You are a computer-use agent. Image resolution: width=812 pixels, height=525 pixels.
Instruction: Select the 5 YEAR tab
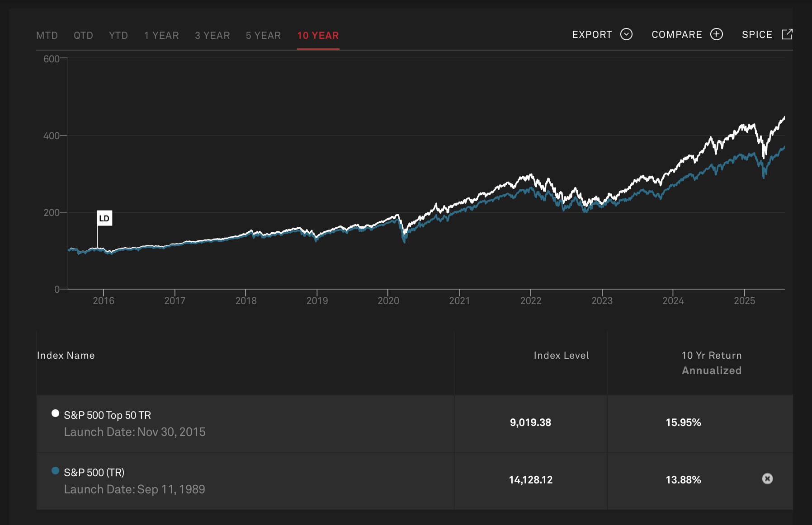[263, 35]
